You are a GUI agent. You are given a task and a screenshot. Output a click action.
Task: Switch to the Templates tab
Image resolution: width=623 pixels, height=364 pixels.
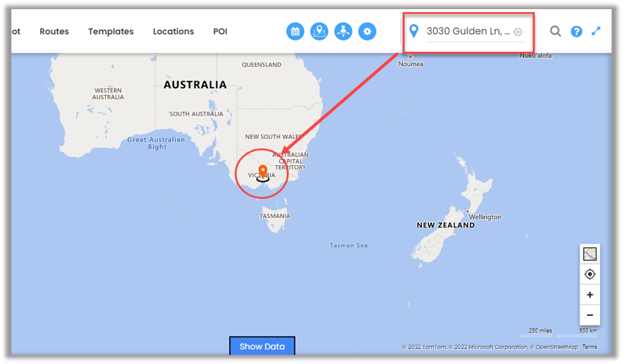click(x=111, y=31)
